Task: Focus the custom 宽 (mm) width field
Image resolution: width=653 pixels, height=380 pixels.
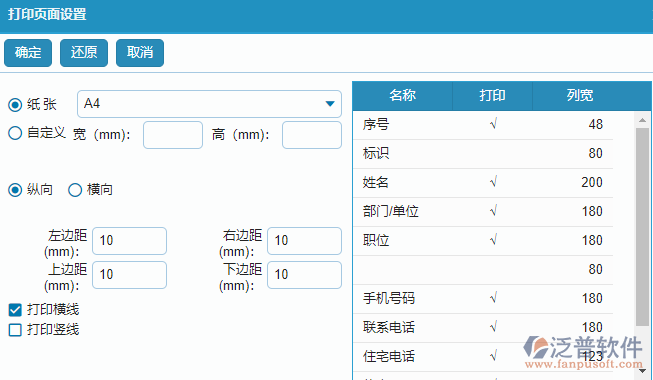Action: pos(173,135)
